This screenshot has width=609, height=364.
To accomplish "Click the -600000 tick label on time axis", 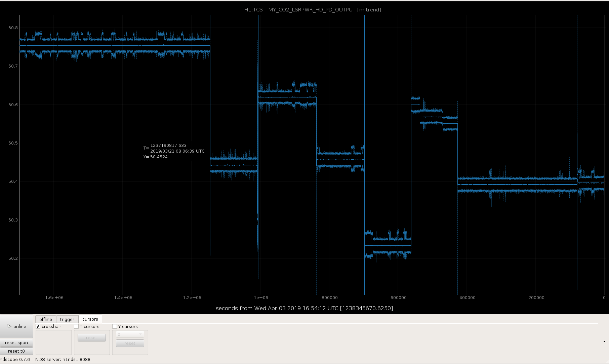I will tap(398, 298).
